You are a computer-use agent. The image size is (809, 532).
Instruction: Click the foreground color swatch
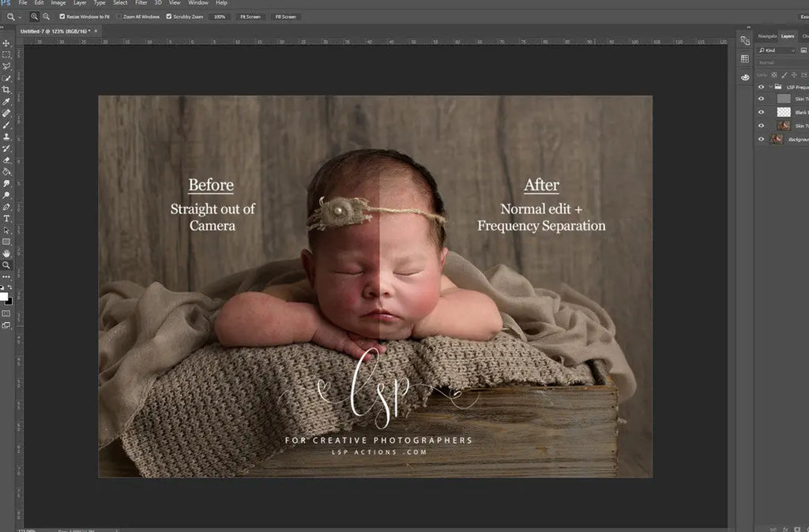4,296
